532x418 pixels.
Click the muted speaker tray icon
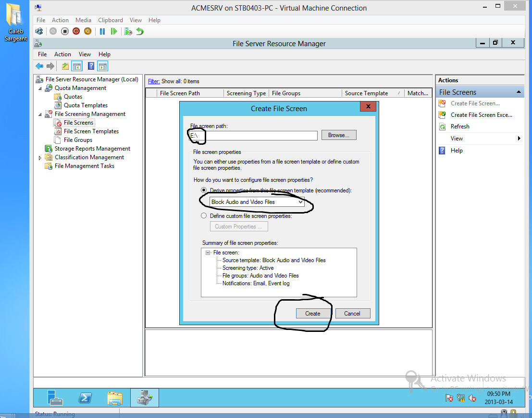(x=472, y=398)
